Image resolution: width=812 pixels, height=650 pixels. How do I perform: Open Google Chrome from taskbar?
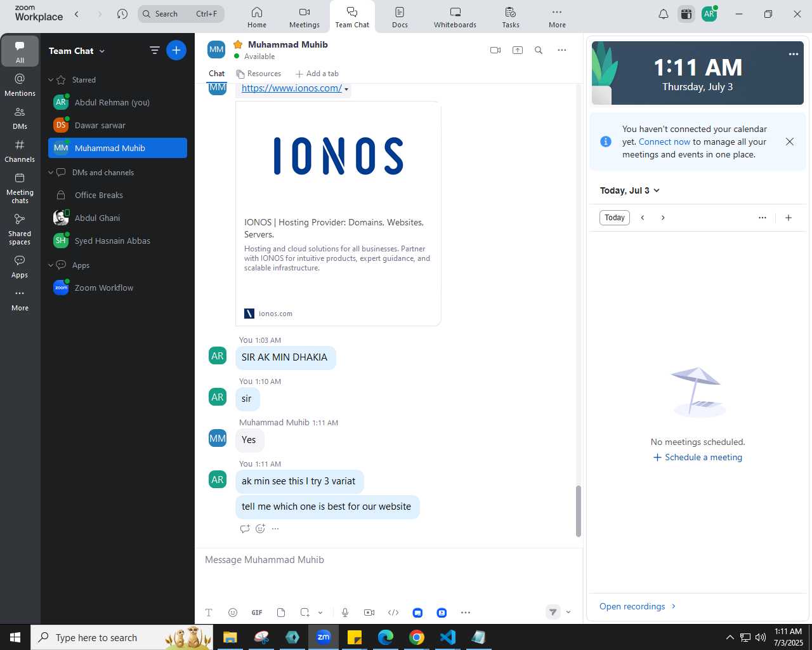coord(417,637)
